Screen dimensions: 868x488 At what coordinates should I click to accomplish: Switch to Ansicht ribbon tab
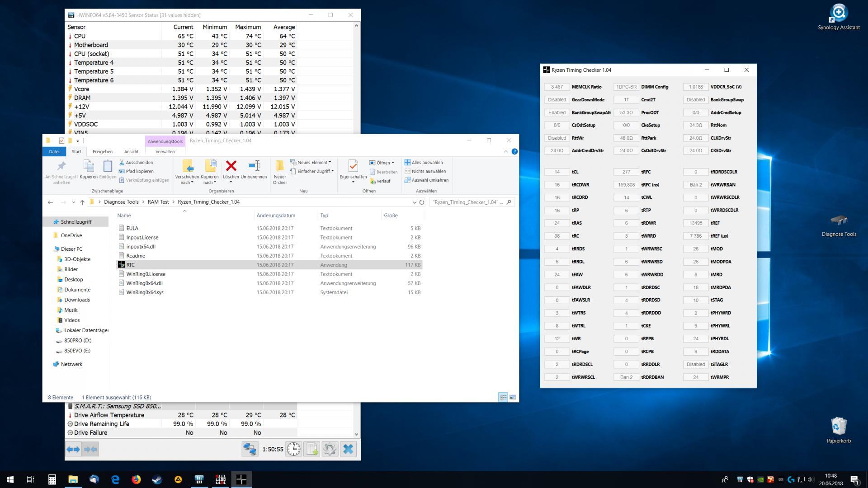tap(131, 152)
